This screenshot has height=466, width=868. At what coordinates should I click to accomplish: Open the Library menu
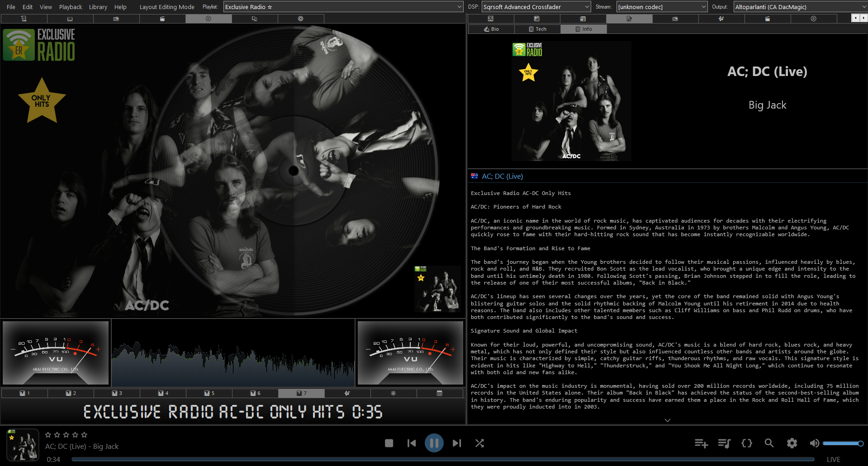pyautogui.click(x=98, y=7)
